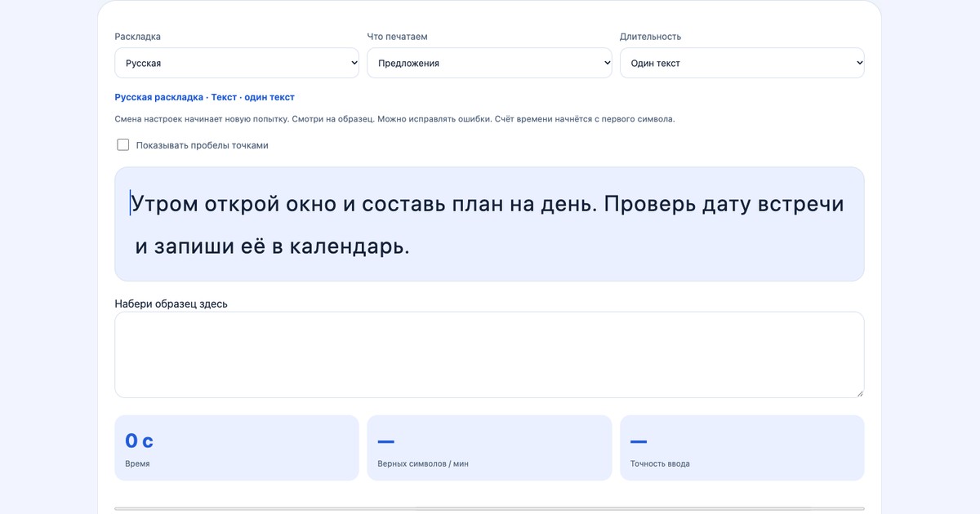
Task: Click the Верных символов / мин stat card
Action: pos(489,448)
